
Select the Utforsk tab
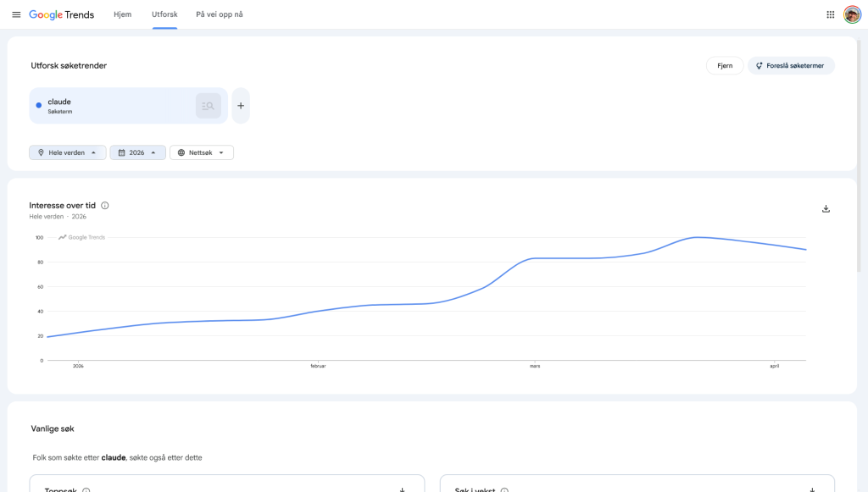point(164,14)
